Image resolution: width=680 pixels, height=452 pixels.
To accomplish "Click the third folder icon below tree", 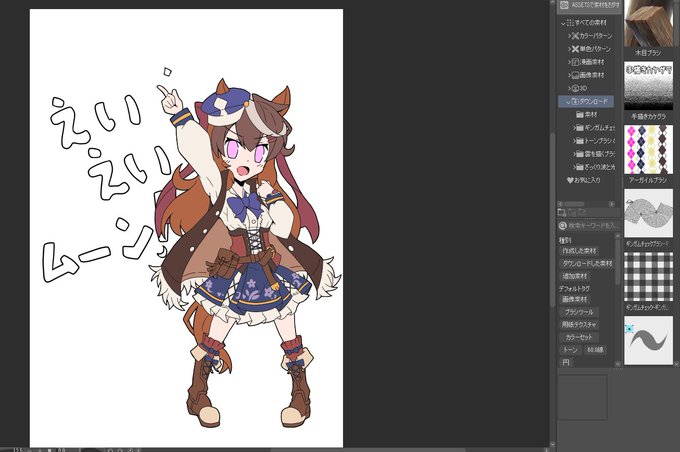I will click(582, 212).
